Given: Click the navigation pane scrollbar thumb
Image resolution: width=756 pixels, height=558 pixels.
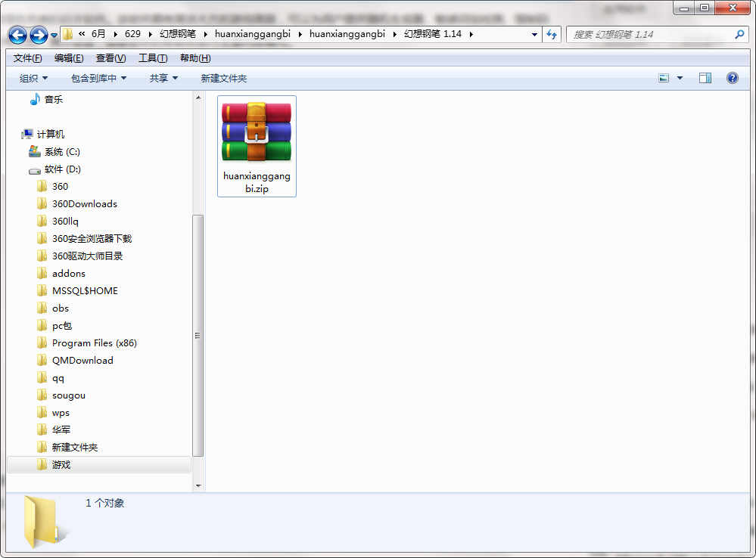Looking at the screenshot, I should point(198,336).
